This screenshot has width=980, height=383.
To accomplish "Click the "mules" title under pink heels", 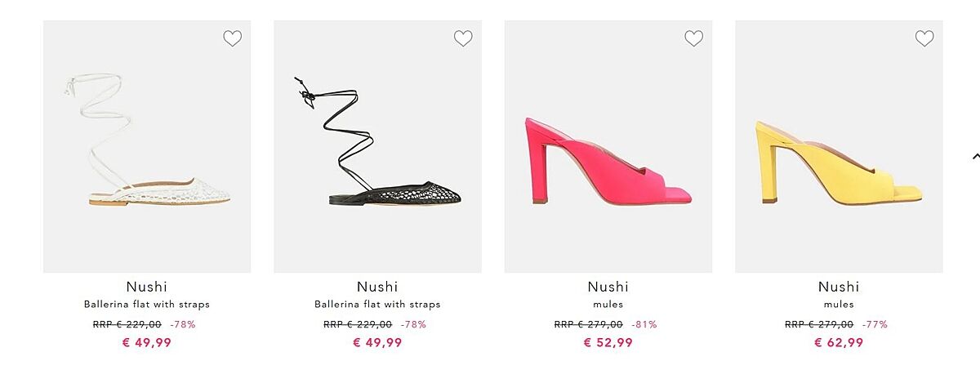I will pos(608,305).
